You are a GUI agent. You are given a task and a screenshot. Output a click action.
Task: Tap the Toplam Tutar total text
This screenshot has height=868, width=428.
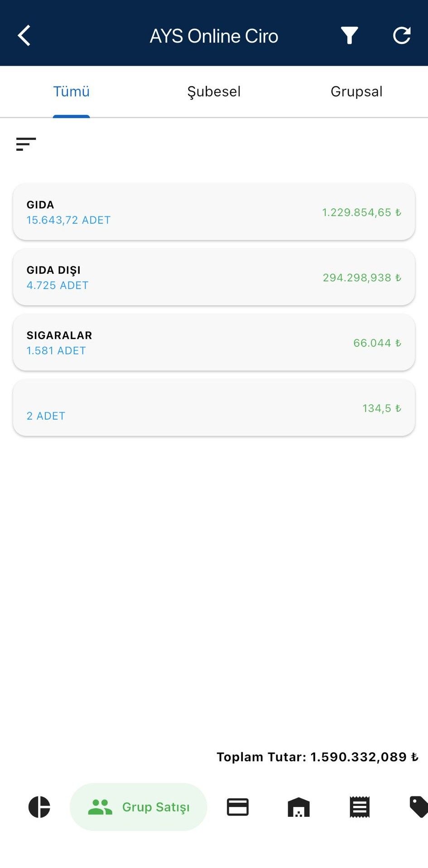[317, 757]
